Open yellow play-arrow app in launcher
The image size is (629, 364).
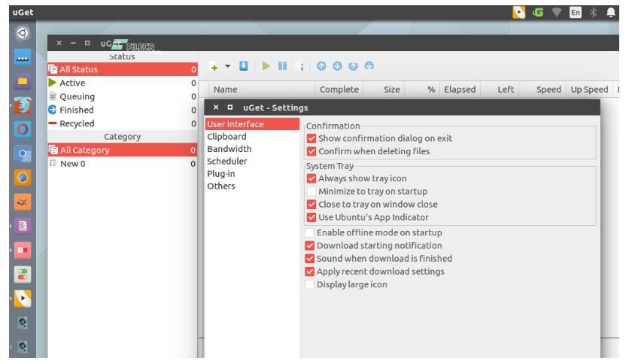point(23,299)
